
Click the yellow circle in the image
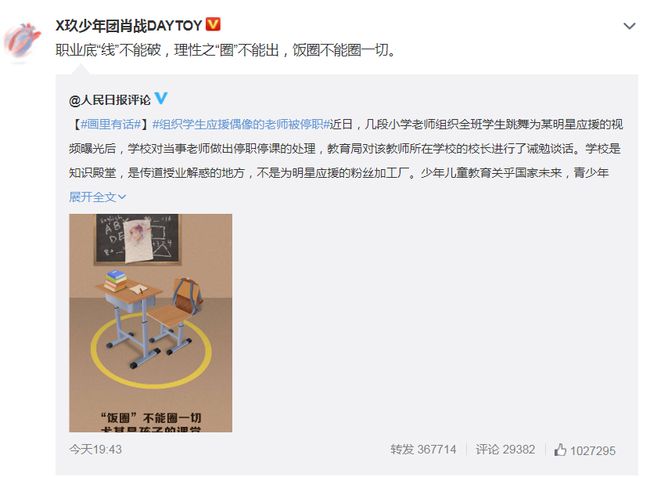(x=151, y=351)
